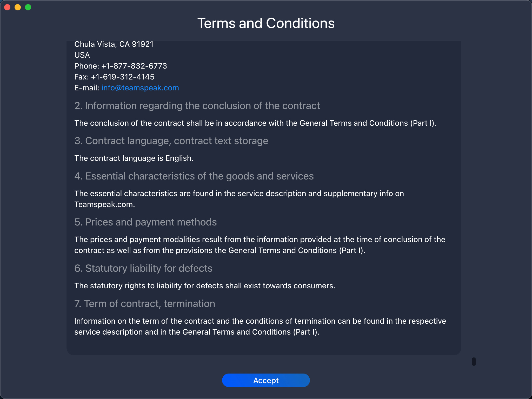Click the Accept button
This screenshot has width=532, height=399.
pyautogui.click(x=266, y=380)
